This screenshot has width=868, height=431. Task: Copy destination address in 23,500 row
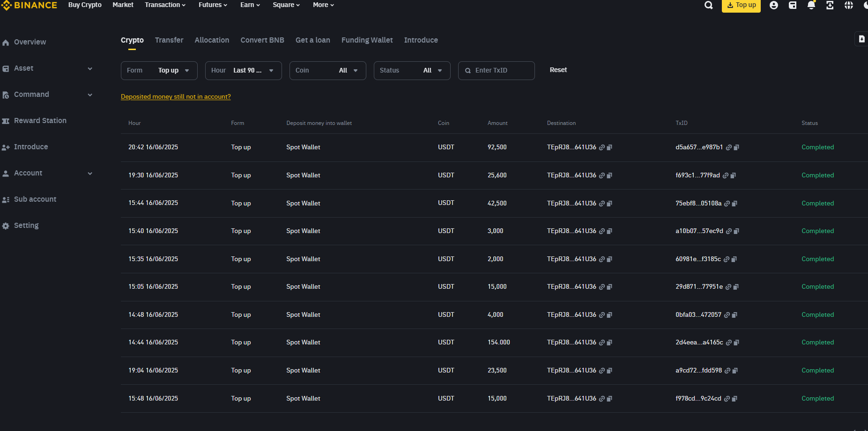coord(609,371)
